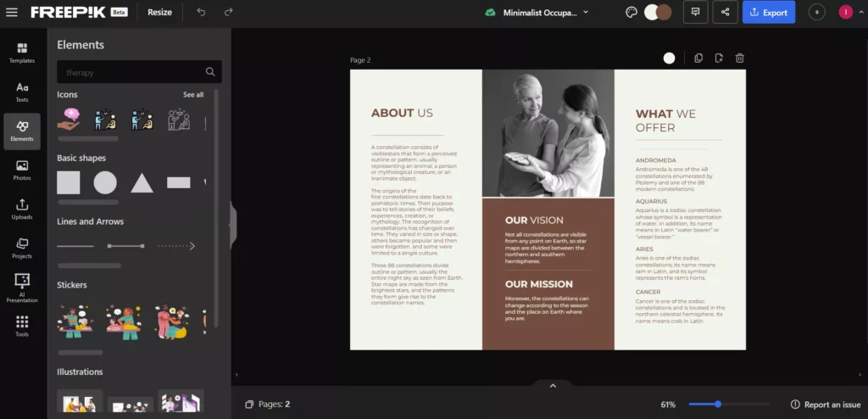This screenshot has height=419, width=868.
Task: Open the document color scheme swatches
Action: pyautogui.click(x=658, y=12)
